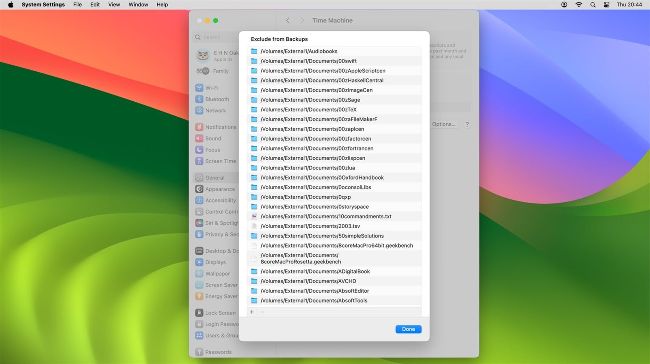
Task: Select the 00zImageGen path row
Action: [335, 90]
